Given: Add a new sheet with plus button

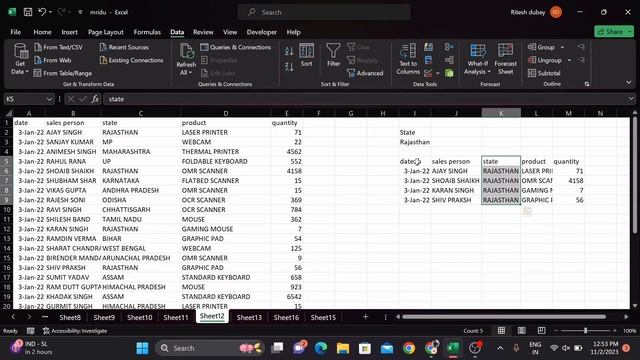Looking at the screenshot, I should 365,317.
